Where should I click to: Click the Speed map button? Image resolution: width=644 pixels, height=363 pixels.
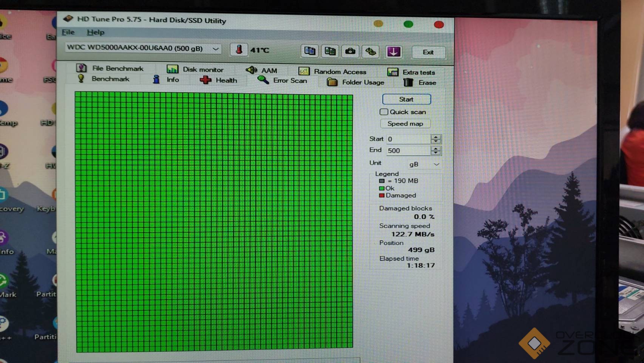(x=405, y=124)
